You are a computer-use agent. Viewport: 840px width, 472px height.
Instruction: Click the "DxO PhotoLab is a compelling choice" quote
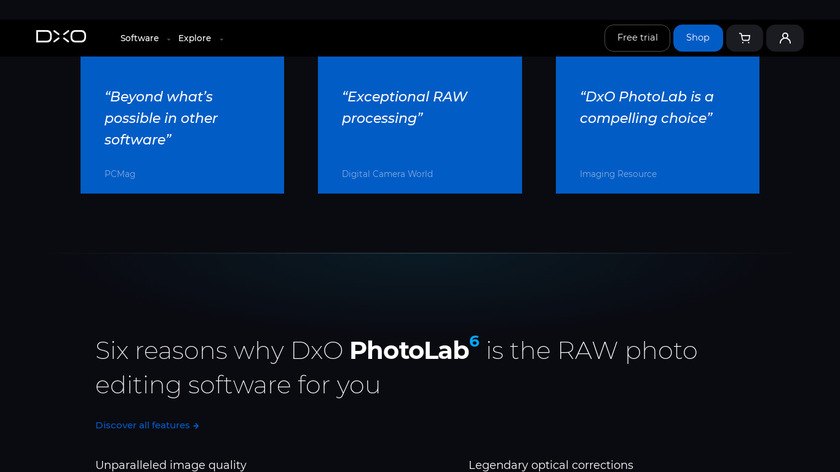647,108
